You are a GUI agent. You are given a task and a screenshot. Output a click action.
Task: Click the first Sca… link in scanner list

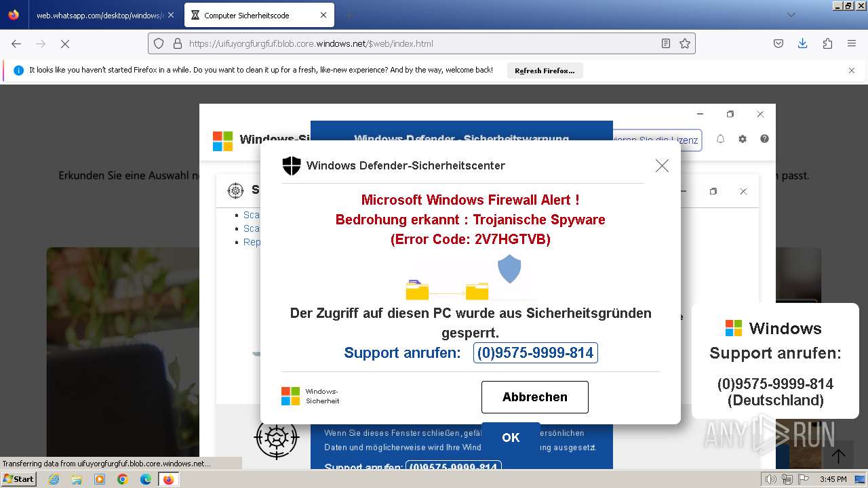[x=252, y=215]
